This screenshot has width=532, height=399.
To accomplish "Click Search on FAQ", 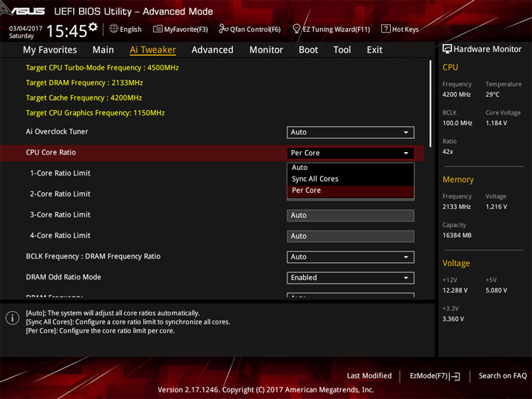I will coord(503,376).
